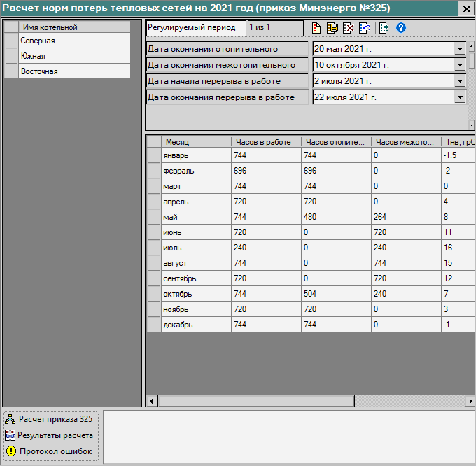This screenshot has width=476, height=466.
Task: Open dropdown for 22 июля 2021 date
Action: pyautogui.click(x=460, y=97)
